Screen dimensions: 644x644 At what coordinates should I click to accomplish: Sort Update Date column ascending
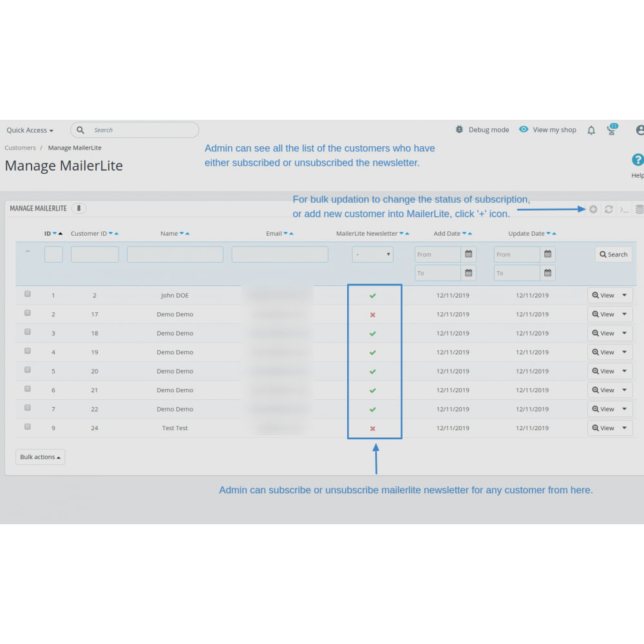pos(554,234)
